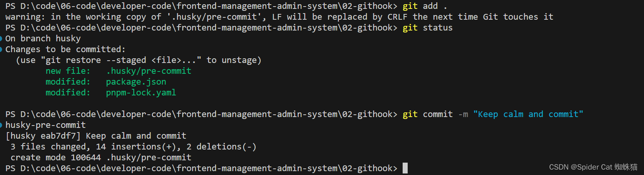
Task: Open the package.json file link
Action: pos(136,82)
